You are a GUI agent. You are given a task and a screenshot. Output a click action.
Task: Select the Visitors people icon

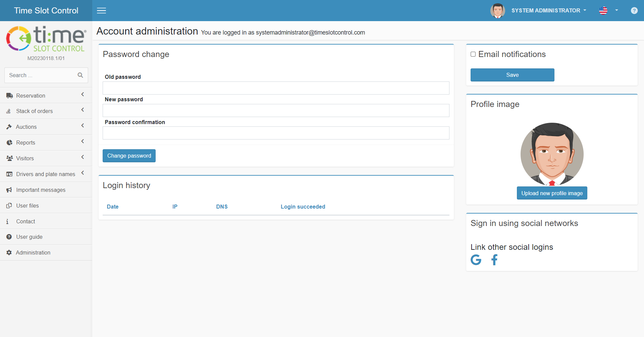[9, 158]
